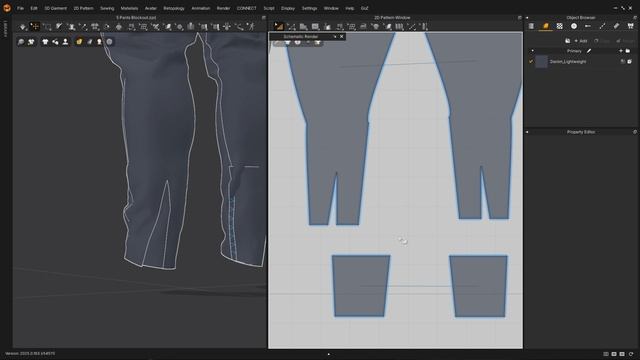The width and height of the screenshot is (640, 360).
Task: Close the Schematic Render floating bar
Action: (x=342, y=37)
